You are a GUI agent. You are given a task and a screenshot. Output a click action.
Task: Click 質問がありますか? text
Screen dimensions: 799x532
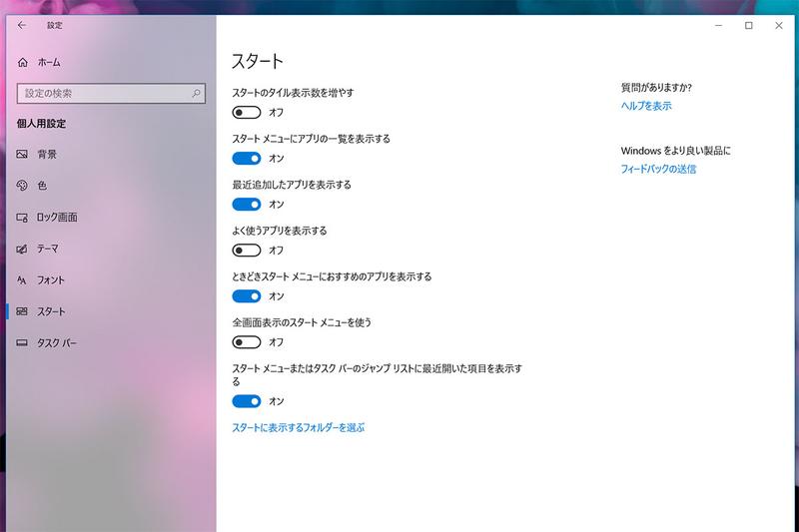tap(656, 88)
